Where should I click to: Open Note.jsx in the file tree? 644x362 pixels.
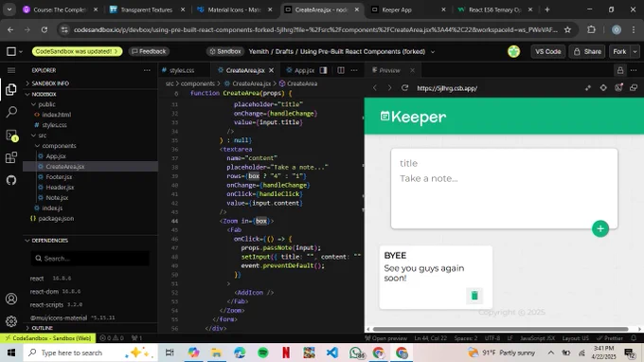click(57, 198)
